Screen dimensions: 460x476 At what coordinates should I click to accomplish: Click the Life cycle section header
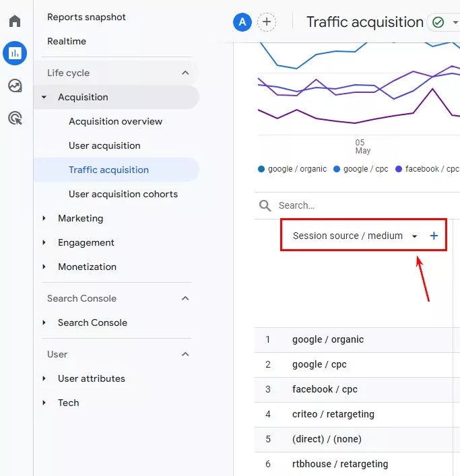point(68,73)
